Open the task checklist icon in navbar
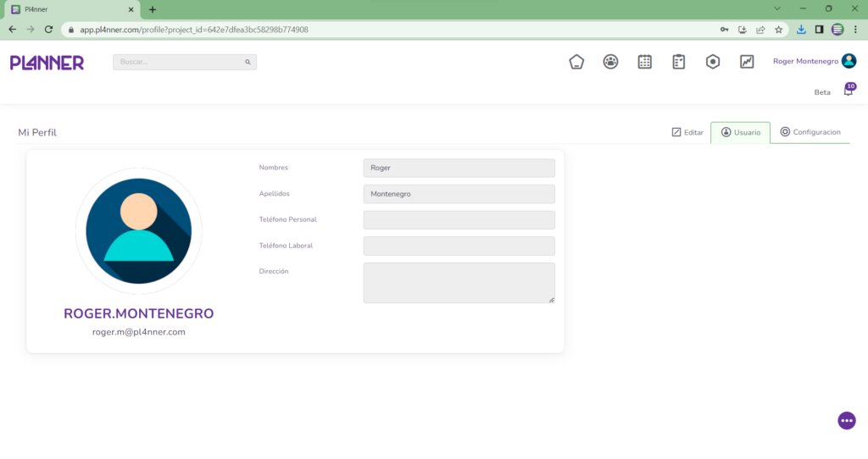 [x=679, y=61]
